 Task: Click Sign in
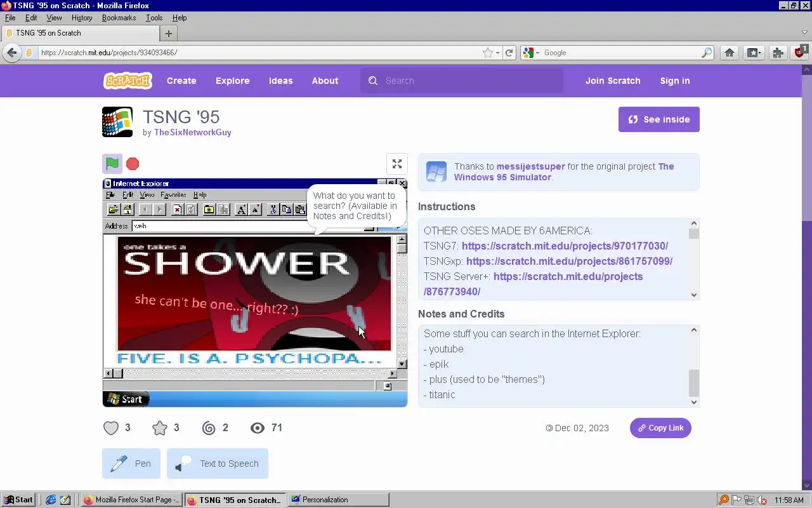coord(675,81)
